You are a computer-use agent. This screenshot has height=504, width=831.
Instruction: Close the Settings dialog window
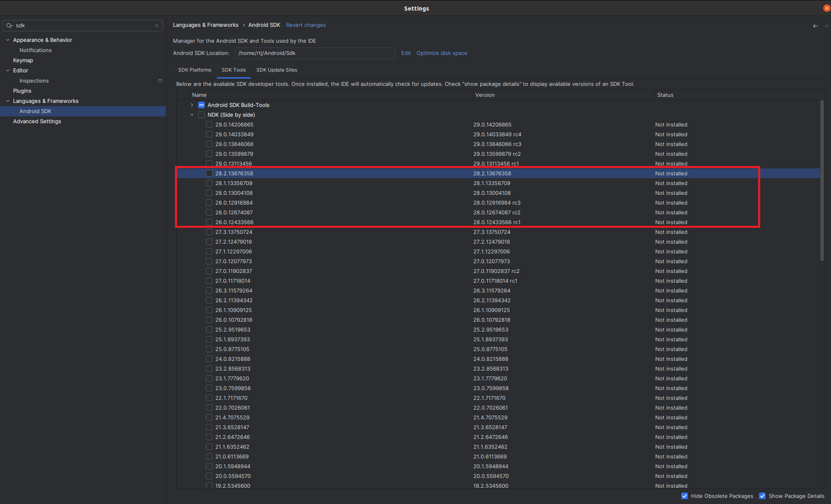coord(827,8)
